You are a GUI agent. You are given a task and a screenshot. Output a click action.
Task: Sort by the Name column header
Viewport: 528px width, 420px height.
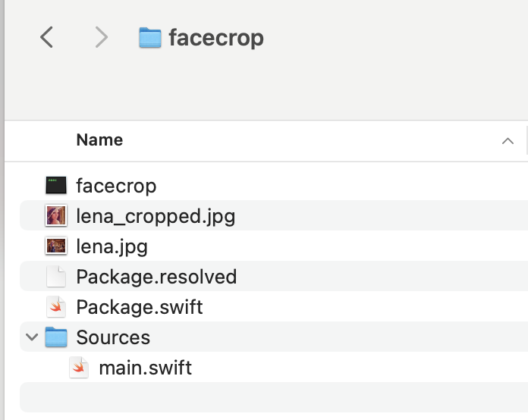tap(99, 140)
